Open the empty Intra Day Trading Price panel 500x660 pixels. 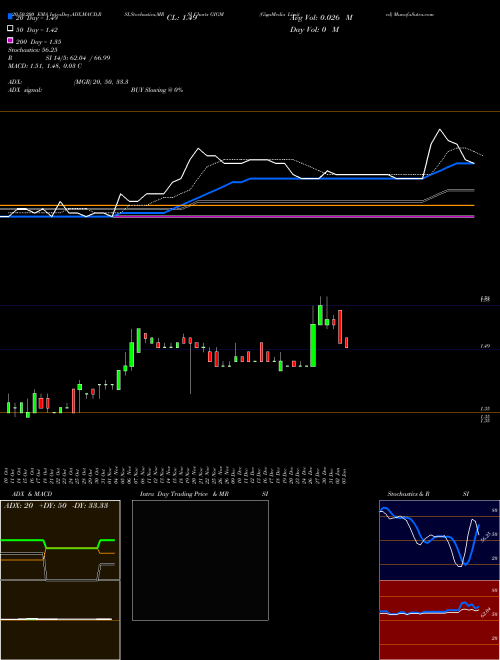click(200, 560)
